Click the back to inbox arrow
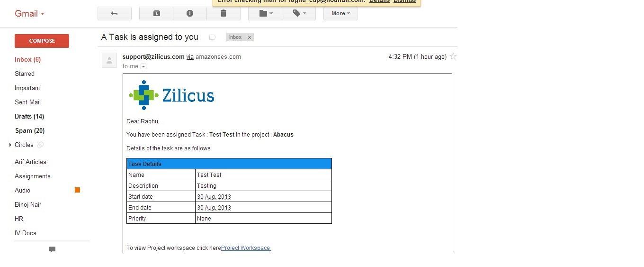 (x=114, y=14)
